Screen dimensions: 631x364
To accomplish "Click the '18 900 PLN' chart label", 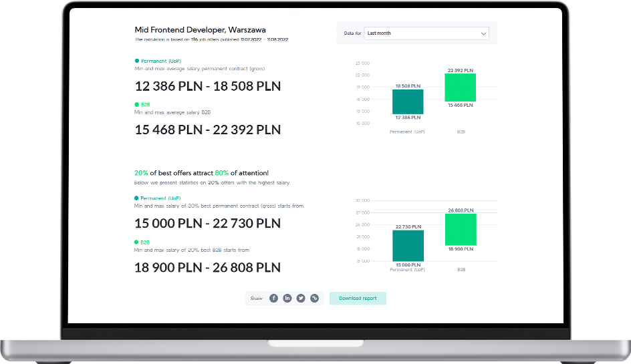I will point(461,249).
